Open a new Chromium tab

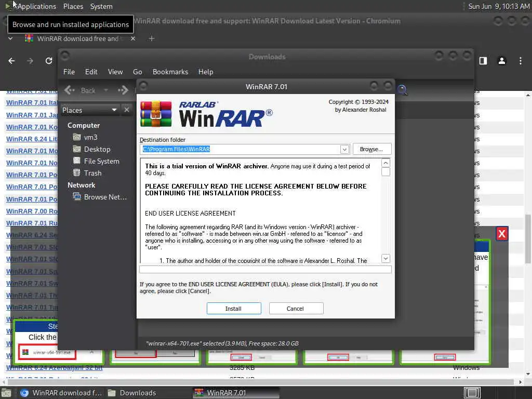pos(152,38)
